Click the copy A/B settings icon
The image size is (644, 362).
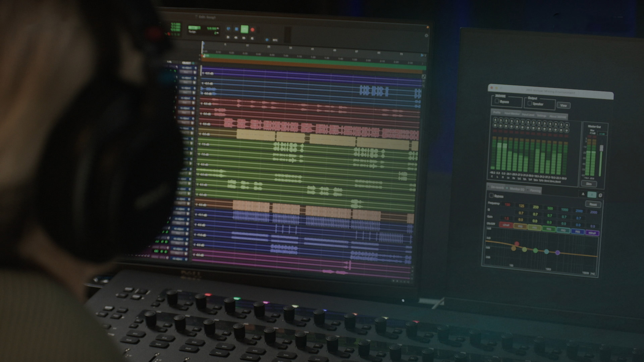pos(600,195)
